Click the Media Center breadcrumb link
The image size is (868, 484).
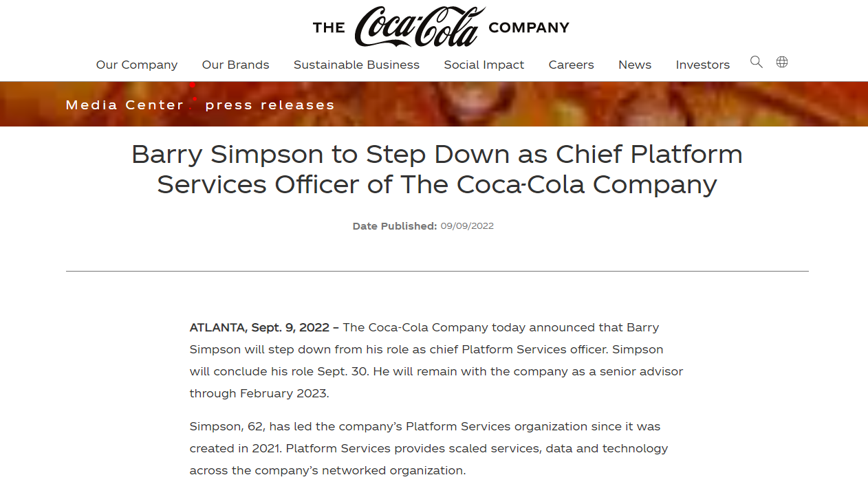tap(124, 105)
